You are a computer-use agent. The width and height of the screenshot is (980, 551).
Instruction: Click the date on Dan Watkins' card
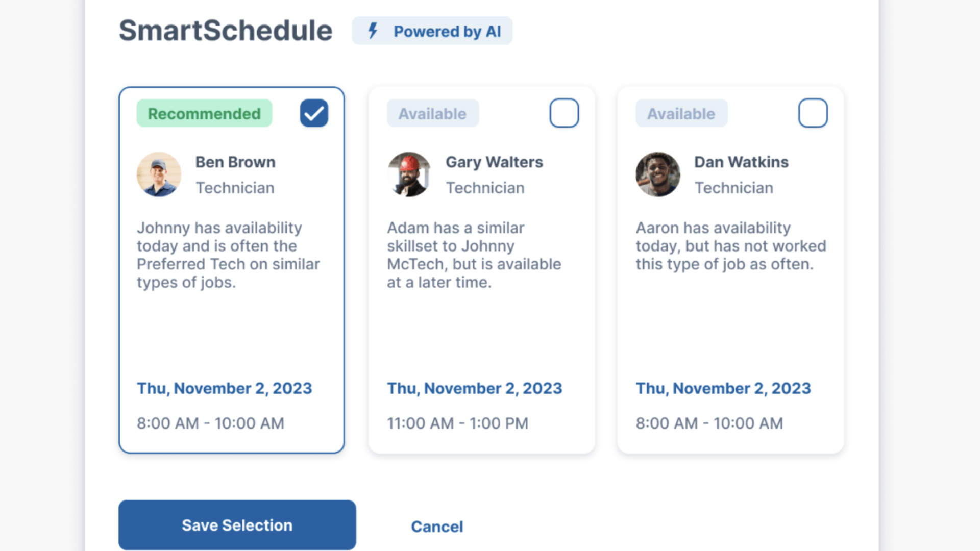(723, 388)
